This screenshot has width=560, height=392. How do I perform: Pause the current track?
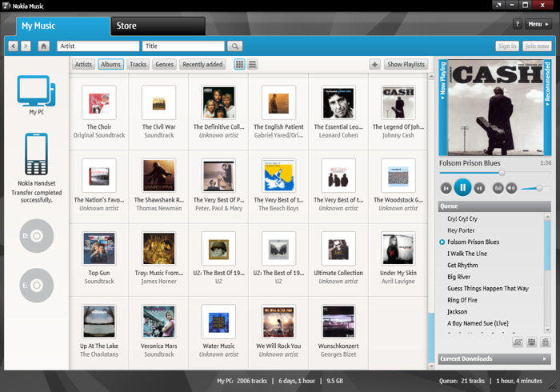point(462,187)
